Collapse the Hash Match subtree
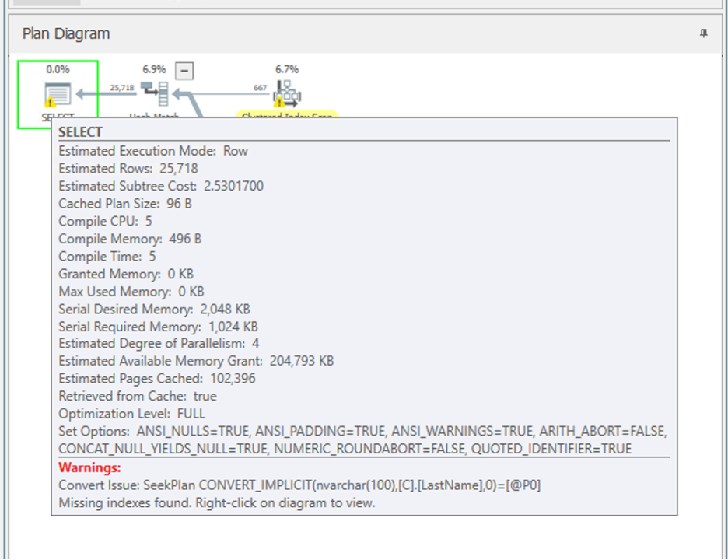 pyautogui.click(x=184, y=71)
